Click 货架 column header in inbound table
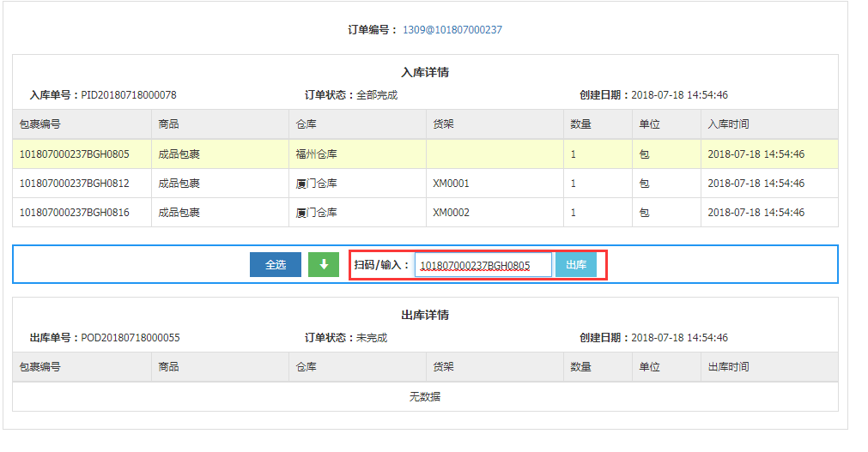Viewport: 868px width, 452px height. [443, 124]
